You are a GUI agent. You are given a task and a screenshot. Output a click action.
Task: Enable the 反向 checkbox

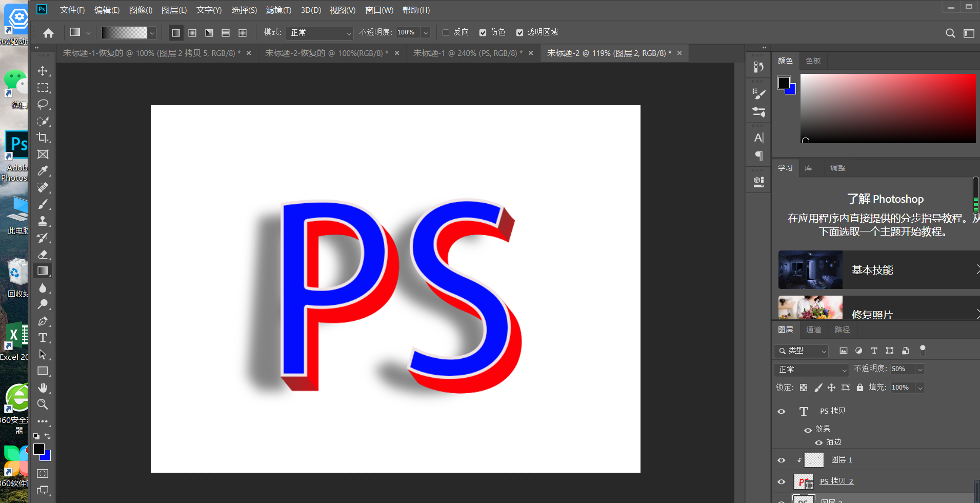point(446,32)
